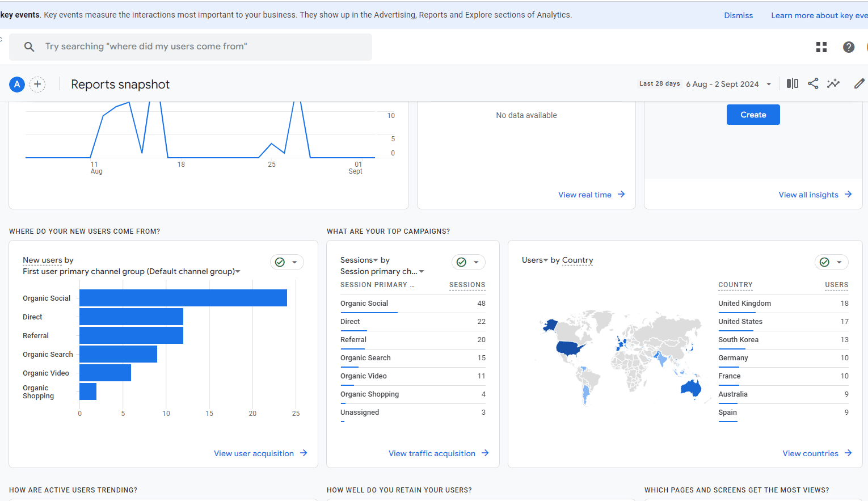Select the Germany country row
The height and width of the screenshot is (501, 868).
point(783,358)
